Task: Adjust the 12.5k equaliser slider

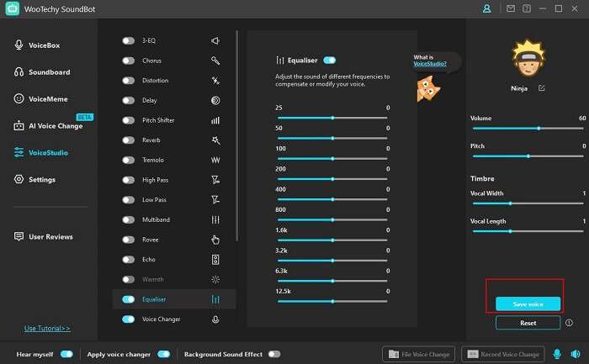Action: [332, 301]
